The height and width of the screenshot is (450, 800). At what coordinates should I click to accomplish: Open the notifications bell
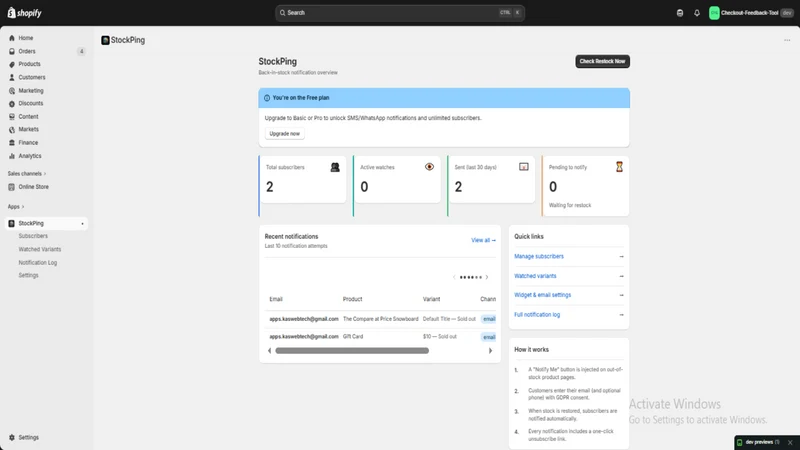coord(697,13)
